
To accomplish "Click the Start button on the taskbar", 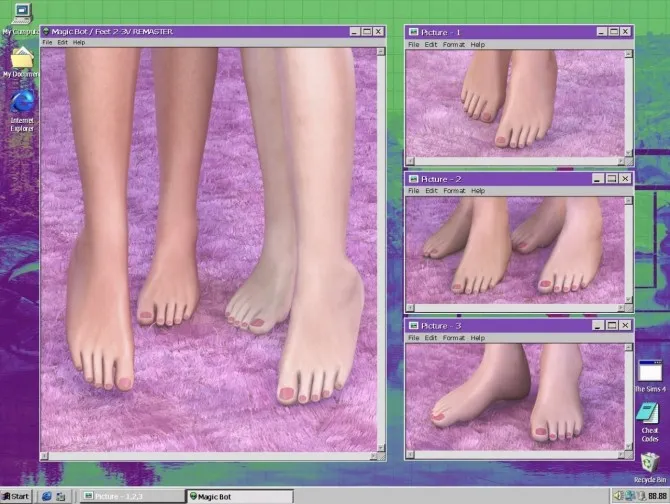I will (x=16, y=496).
